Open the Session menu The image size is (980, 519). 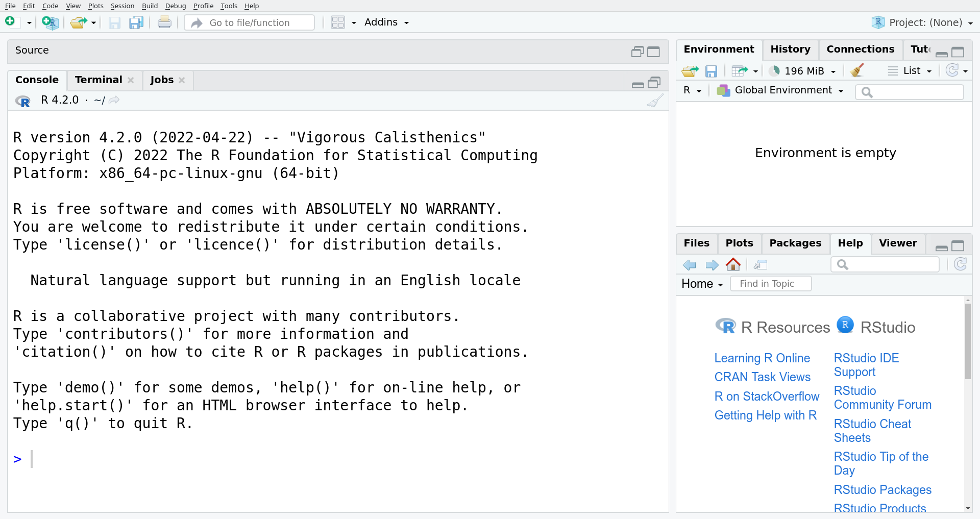[x=122, y=6]
